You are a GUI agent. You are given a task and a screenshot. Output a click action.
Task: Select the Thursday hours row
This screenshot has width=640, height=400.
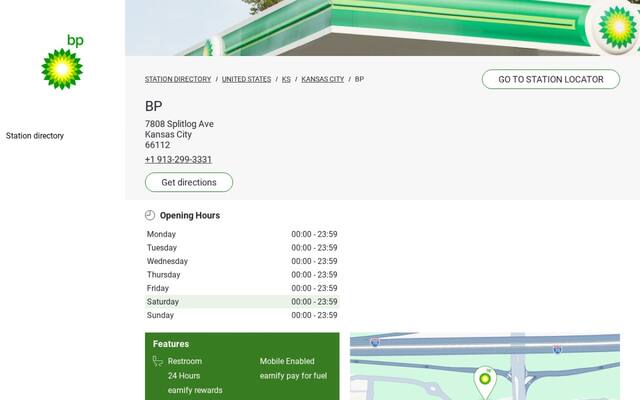(x=242, y=275)
